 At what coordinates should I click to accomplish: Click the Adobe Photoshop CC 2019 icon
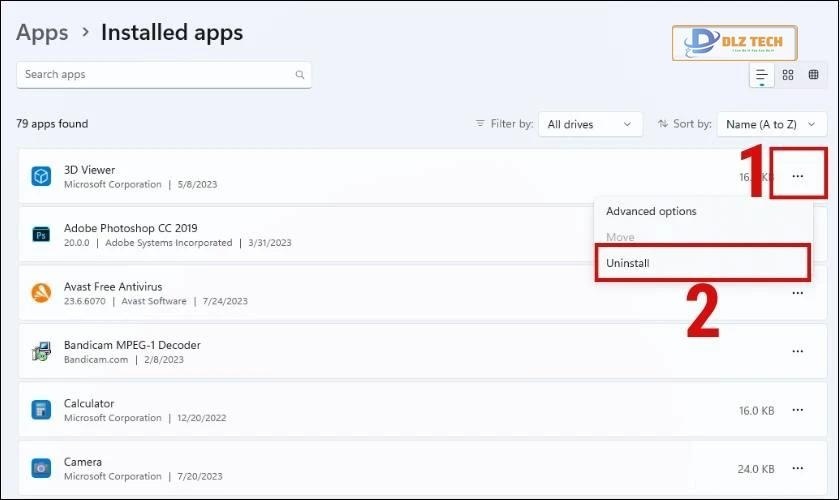[x=41, y=235]
